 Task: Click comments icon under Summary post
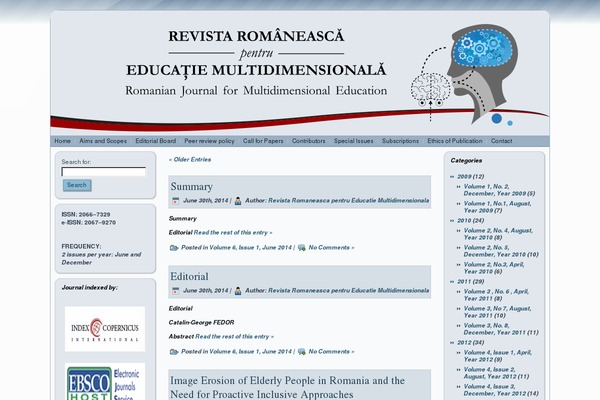tap(302, 248)
